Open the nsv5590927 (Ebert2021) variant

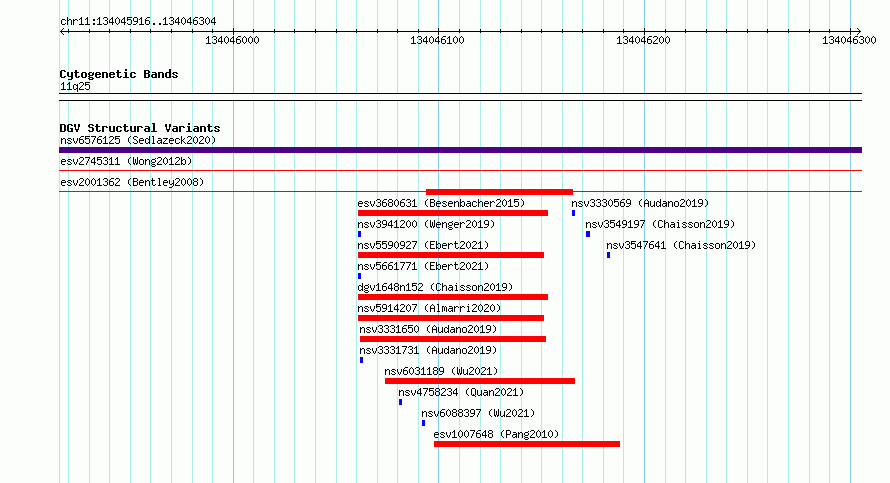(x=423, y=245)
